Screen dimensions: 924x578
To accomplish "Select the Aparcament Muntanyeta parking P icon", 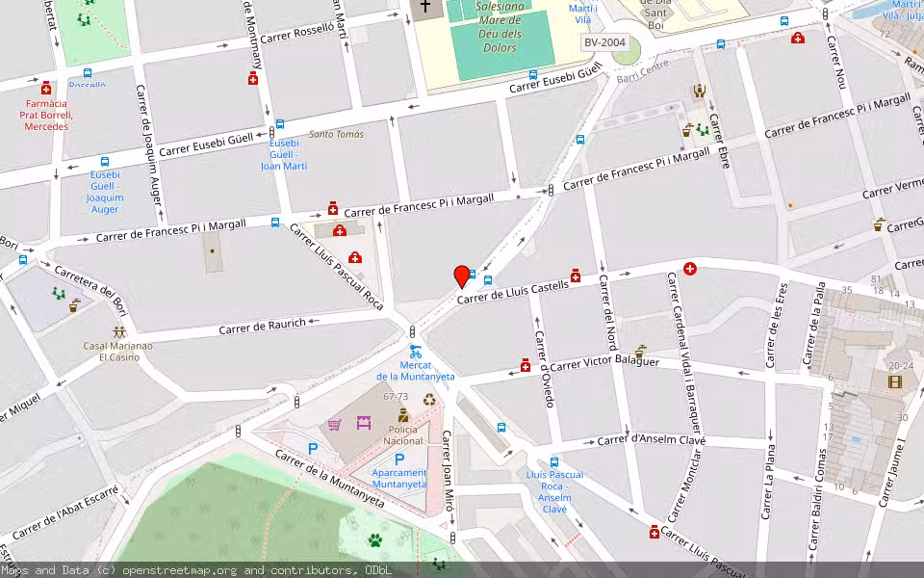I will click(399, 459).
